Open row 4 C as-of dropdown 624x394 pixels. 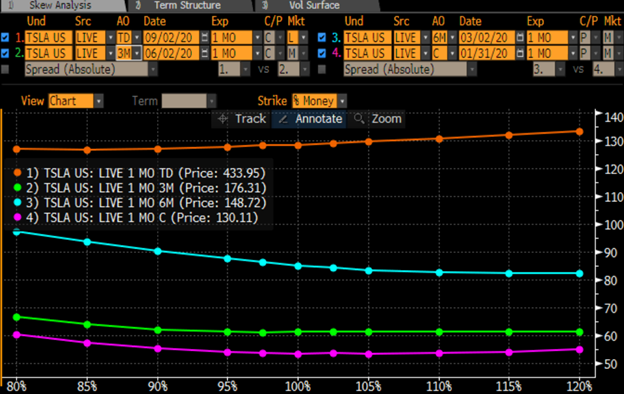(452, 53)
